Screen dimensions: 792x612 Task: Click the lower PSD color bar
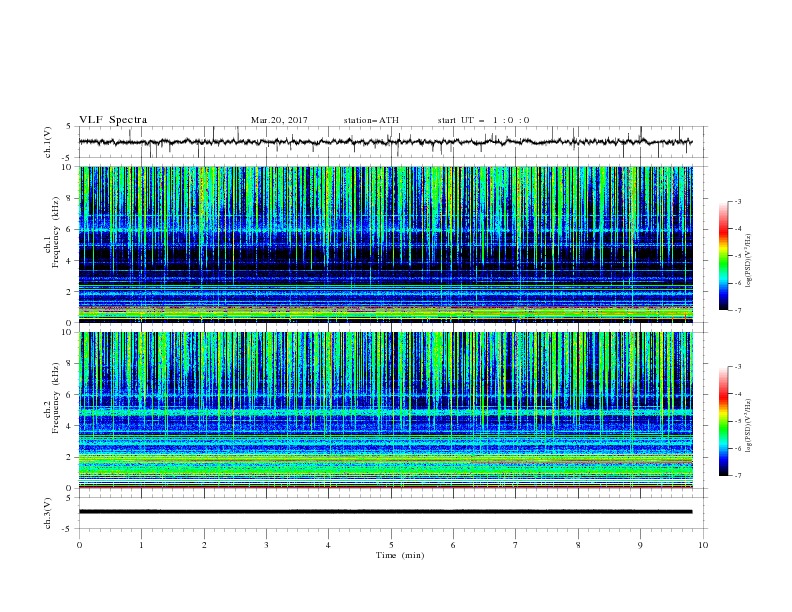point(723,421)
